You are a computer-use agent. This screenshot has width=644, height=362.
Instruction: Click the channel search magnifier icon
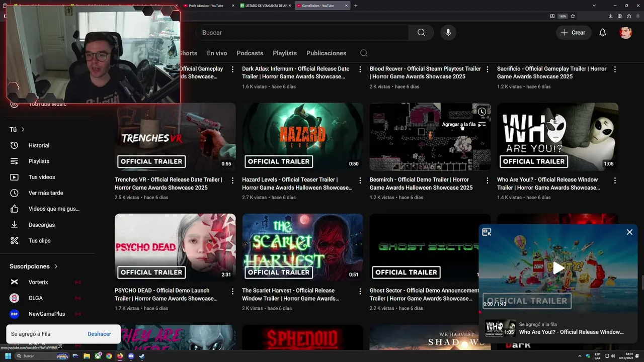coord(364,53)
